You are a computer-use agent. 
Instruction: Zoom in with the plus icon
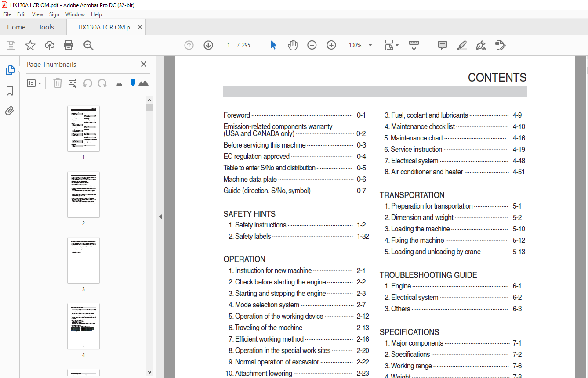click(331, 45)
